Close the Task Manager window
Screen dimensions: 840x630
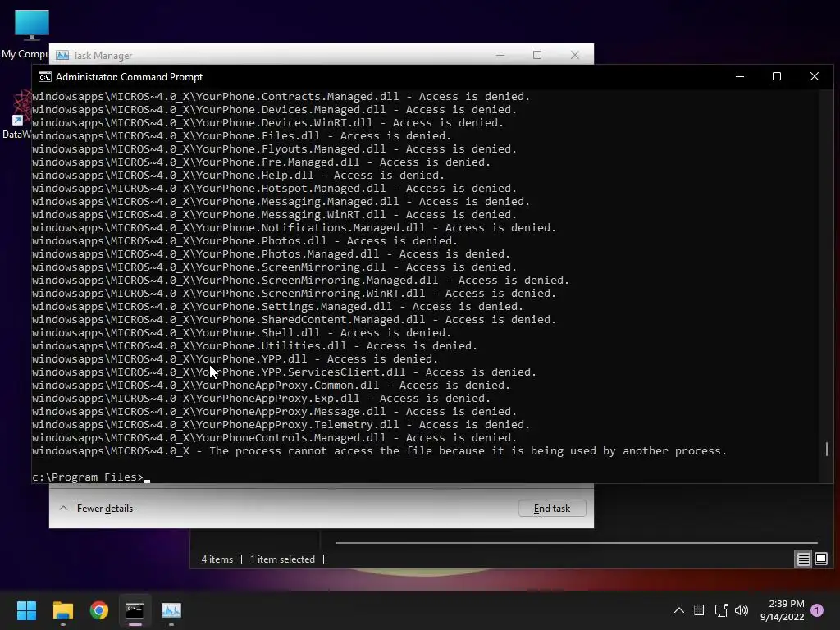pyautogui.click(x=575, y=55)
